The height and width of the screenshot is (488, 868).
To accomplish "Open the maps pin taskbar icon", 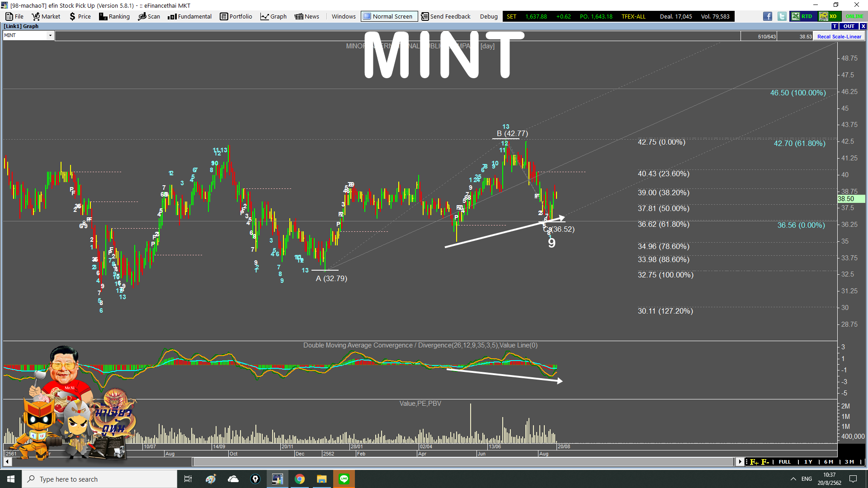I will pyautogui.click(x=255, y=479).
